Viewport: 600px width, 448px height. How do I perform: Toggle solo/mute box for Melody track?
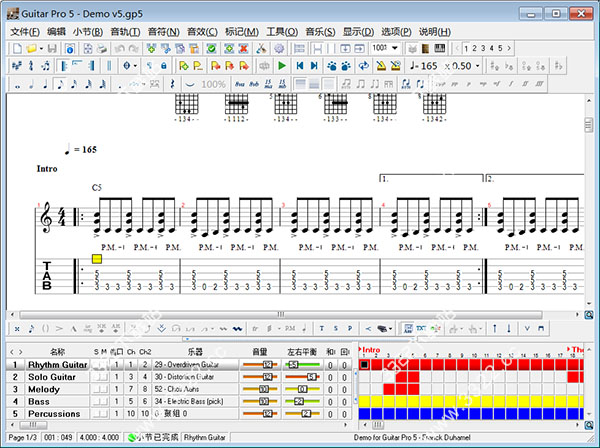coord(100,389)
